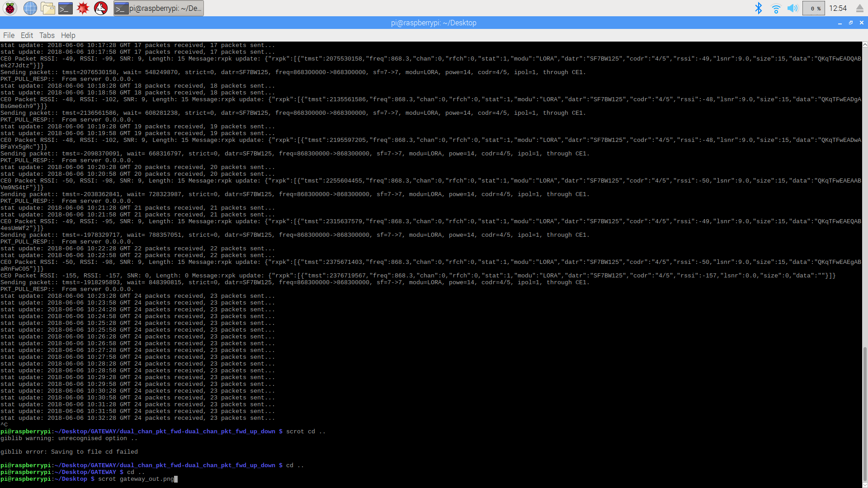Click the scrollbar up arrow
This screenshot has height=488, width=868.
pos(865,45)
